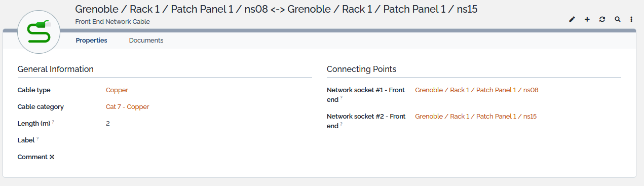
Task: Click the Connecting Points section heading
Action: (x=361, y=69)
